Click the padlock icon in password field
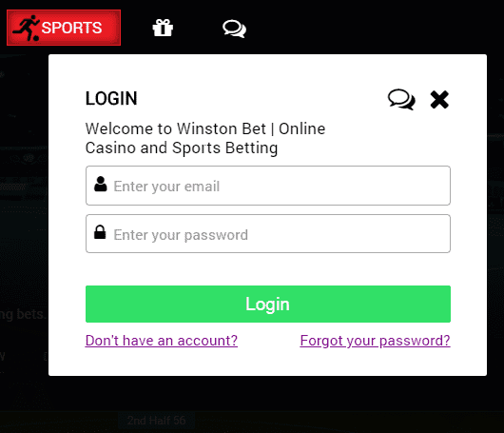The width and height of the screenshot is (504, 433). pyautogui.click(x=100, y=232)
